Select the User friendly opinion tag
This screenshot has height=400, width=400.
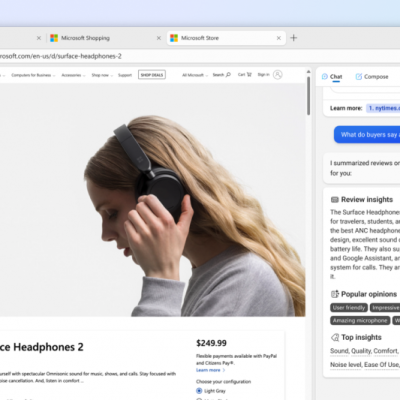(x=349, y=308)
